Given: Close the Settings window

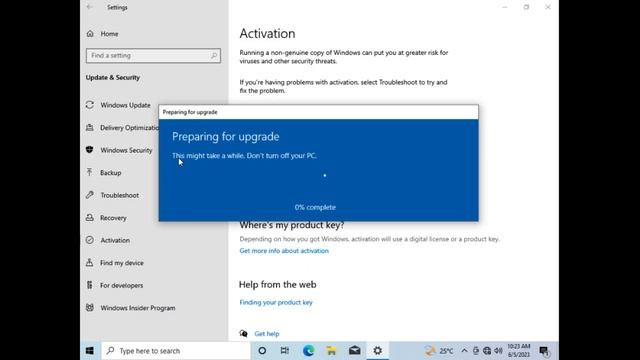Looking at the screenshot, I should (x=548, y=7).
